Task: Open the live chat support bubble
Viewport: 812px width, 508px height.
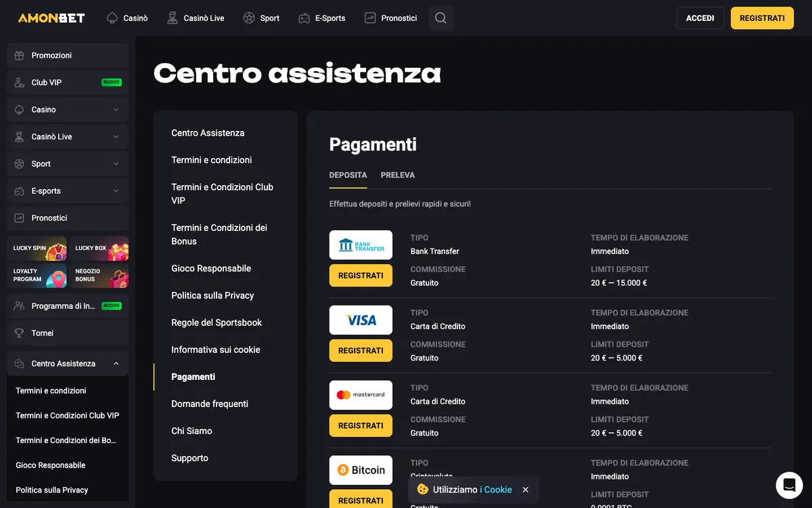Action: tap(789, 485)
